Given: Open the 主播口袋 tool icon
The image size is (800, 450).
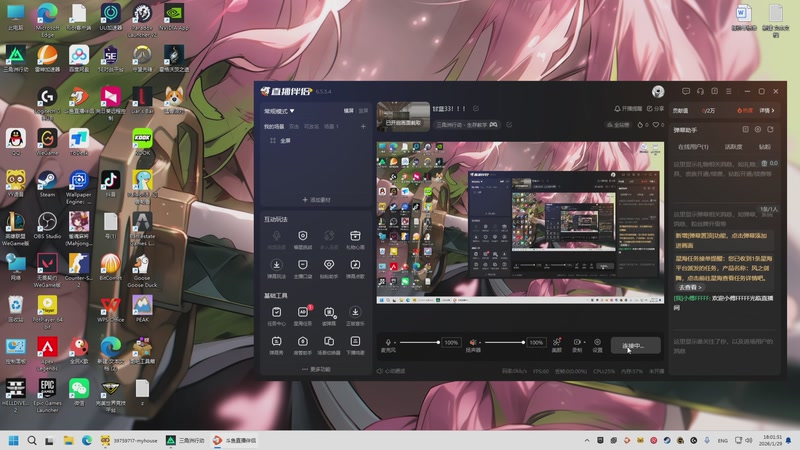Looking at the screenshot, I should coord(303,265).
